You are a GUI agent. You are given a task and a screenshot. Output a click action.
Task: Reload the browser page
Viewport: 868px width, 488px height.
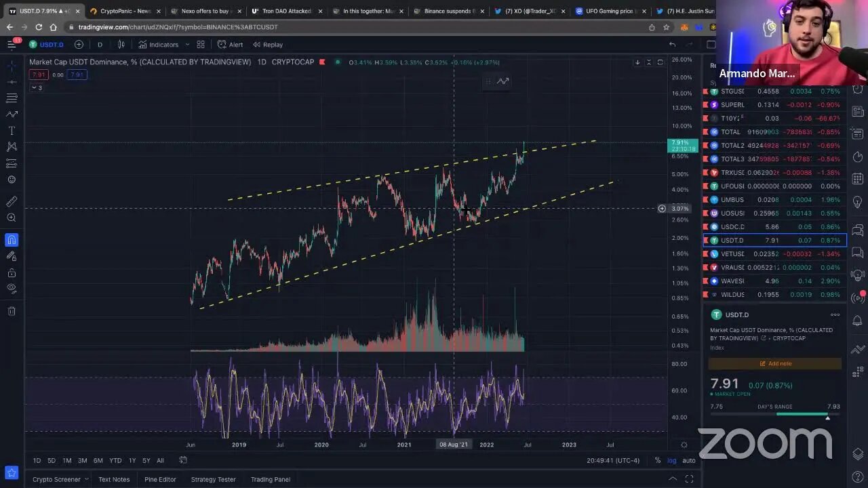pyautogui.click(x=39, y=27)
